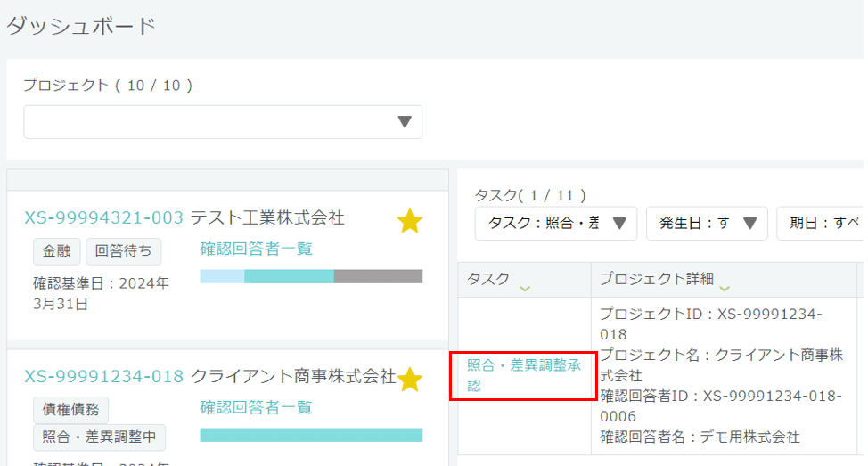Screen dimensions: 868x466
Task: Click the クライアント商事 teal progress bar
Action: pos(311,435)
